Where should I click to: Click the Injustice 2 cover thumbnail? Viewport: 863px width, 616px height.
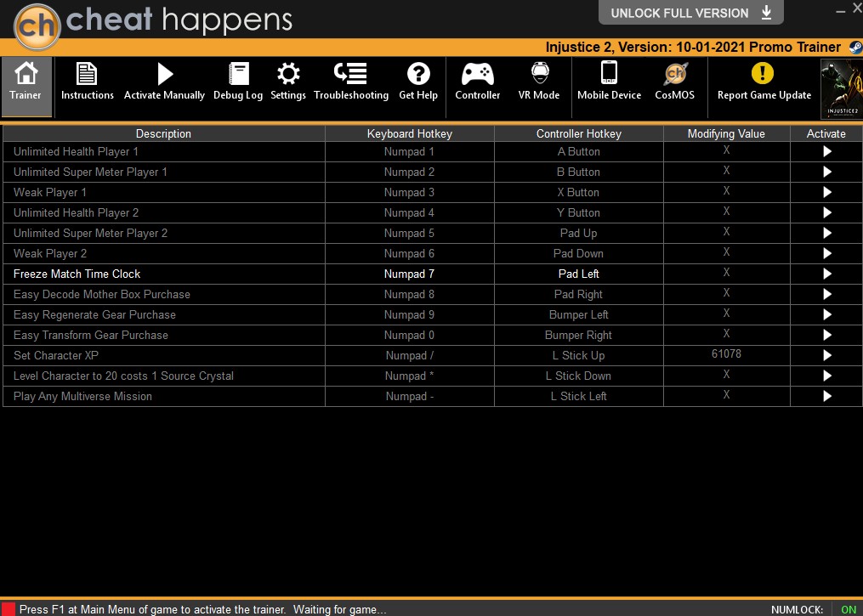point(842,88)
